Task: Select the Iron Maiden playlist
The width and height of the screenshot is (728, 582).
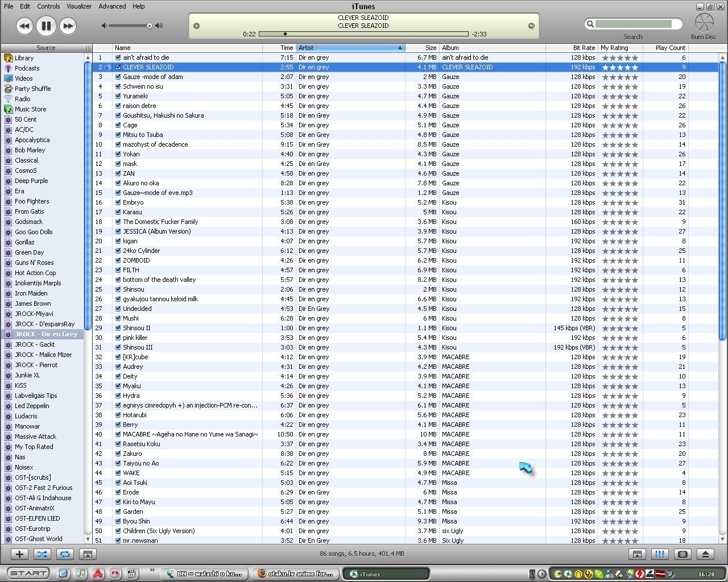Action: click(31, 293)
